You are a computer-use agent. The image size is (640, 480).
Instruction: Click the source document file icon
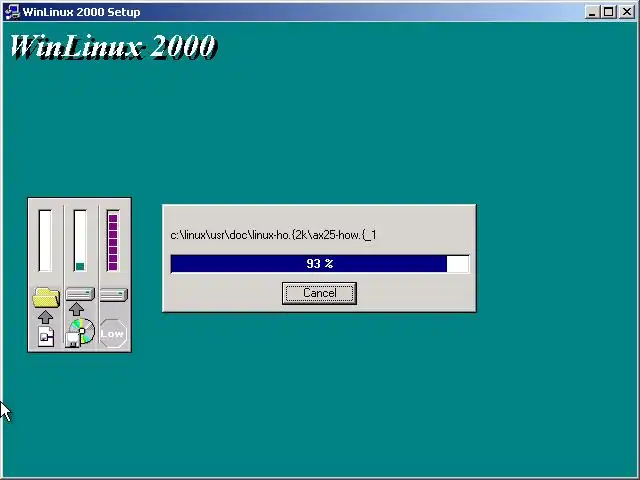pos(46,337)
